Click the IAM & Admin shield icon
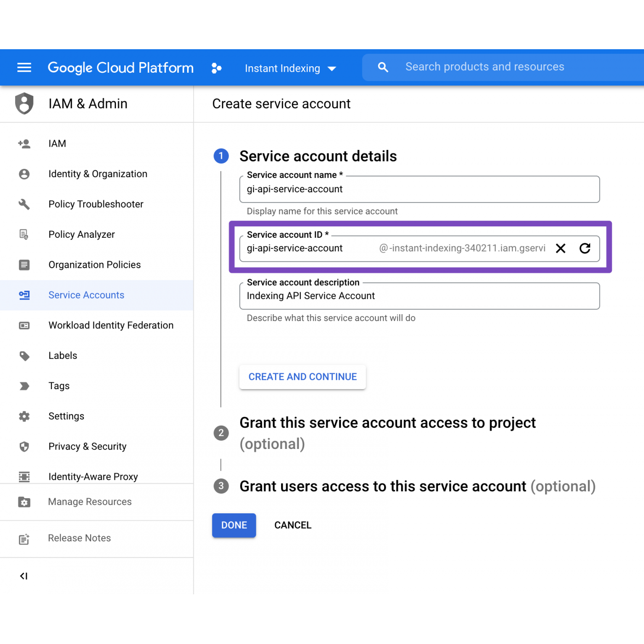This screenshot has width=644, height=644. [x=24, y=103]
